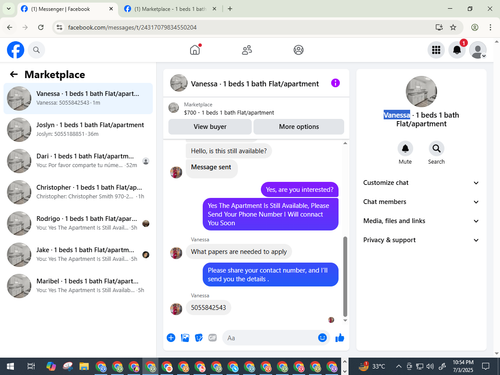Open Dari conversation in list
The height and width of the screenshot is (375, 500).
click(78, 161)
